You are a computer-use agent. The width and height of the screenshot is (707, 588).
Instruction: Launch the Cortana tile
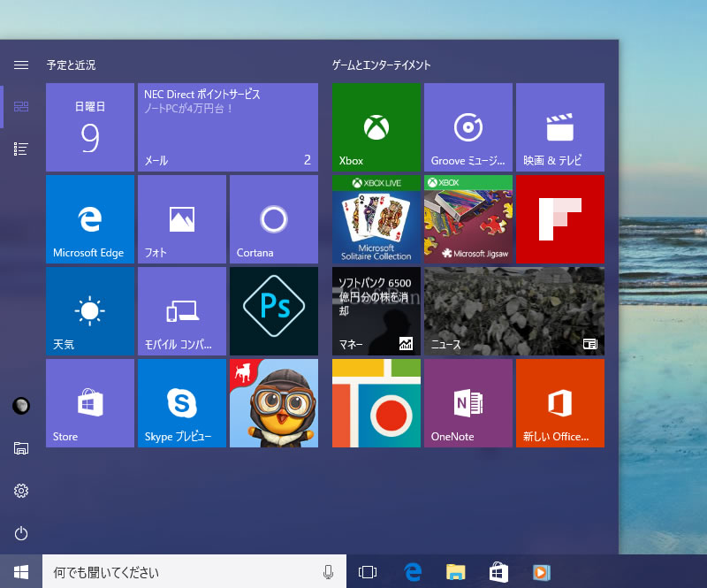tap(274, 219)
